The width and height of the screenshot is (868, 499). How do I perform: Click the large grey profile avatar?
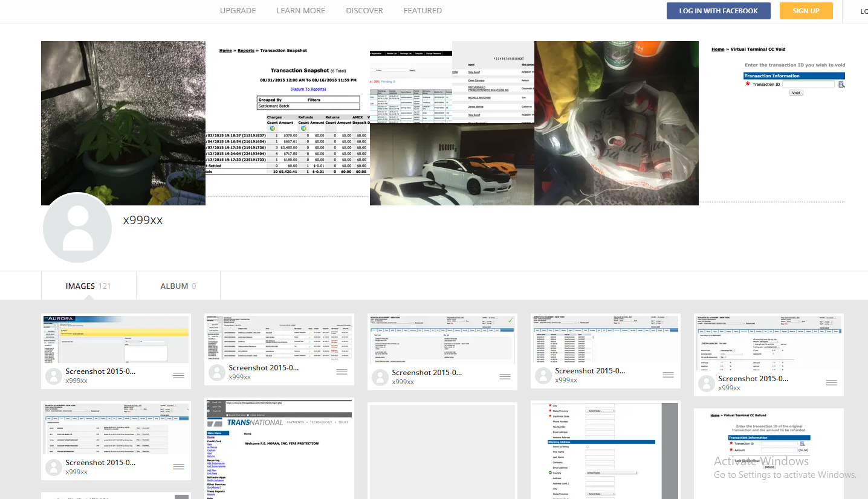tap(77, 228)
